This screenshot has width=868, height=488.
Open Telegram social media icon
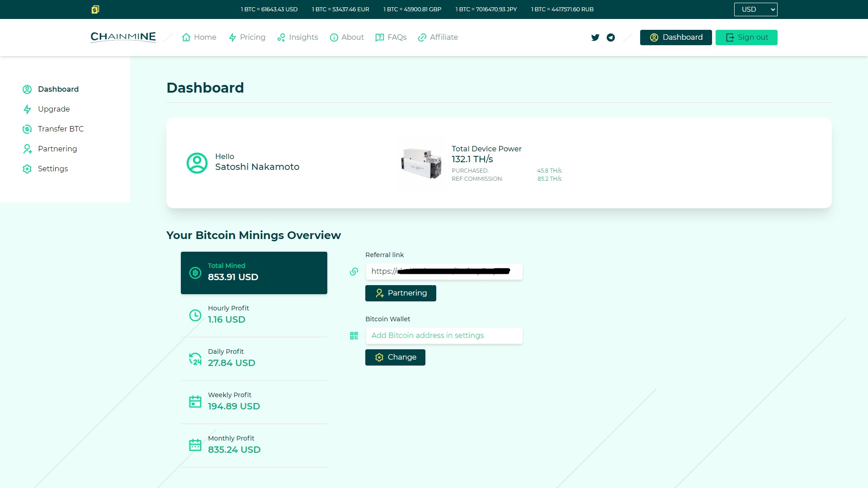point(610,37)
